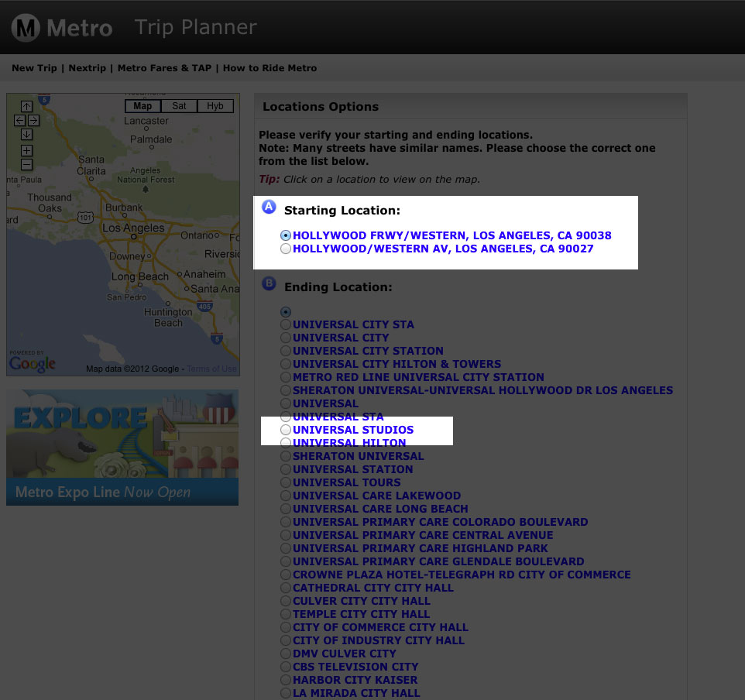Pan the map up with the arrow
Screen dimensions: 745x700
coord(26,106)
